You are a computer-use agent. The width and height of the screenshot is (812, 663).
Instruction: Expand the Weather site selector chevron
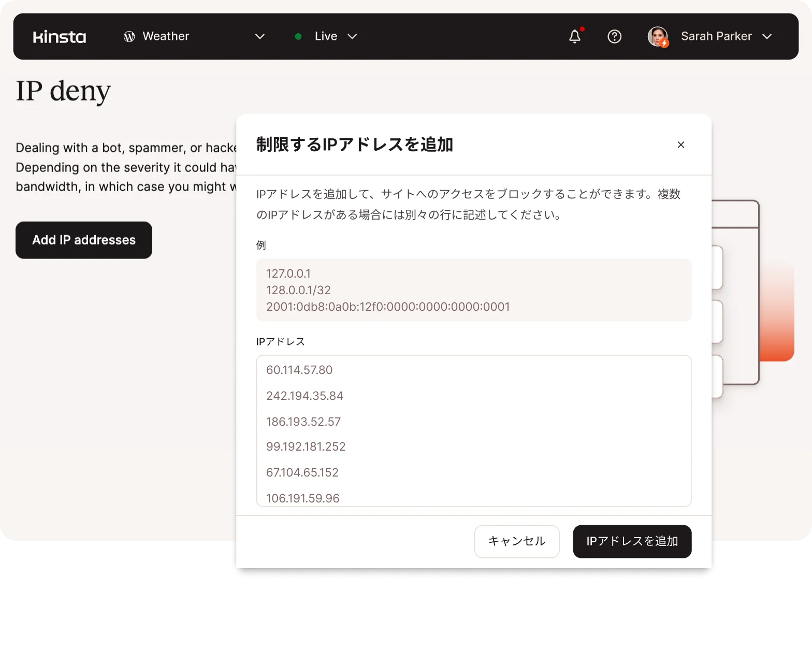point(260,37)
